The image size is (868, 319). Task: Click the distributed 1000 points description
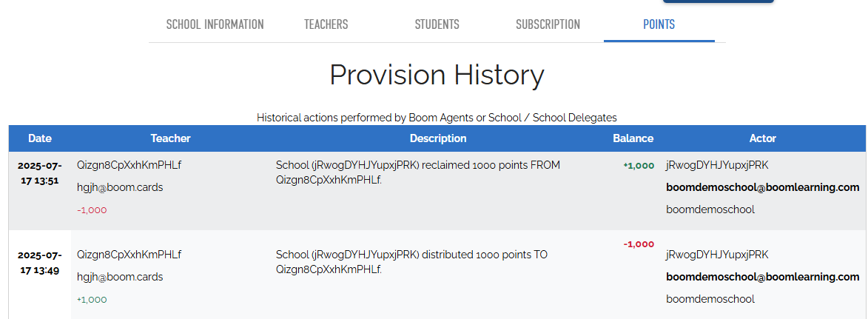tap(411, 261)
